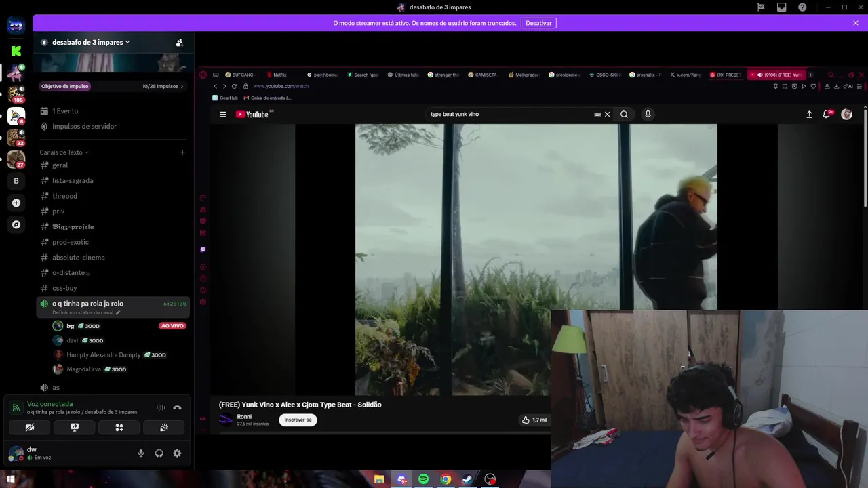Viewport: 868px width, 488px height.
Task: Click YouTube search magnifier button
Action: 624,114
